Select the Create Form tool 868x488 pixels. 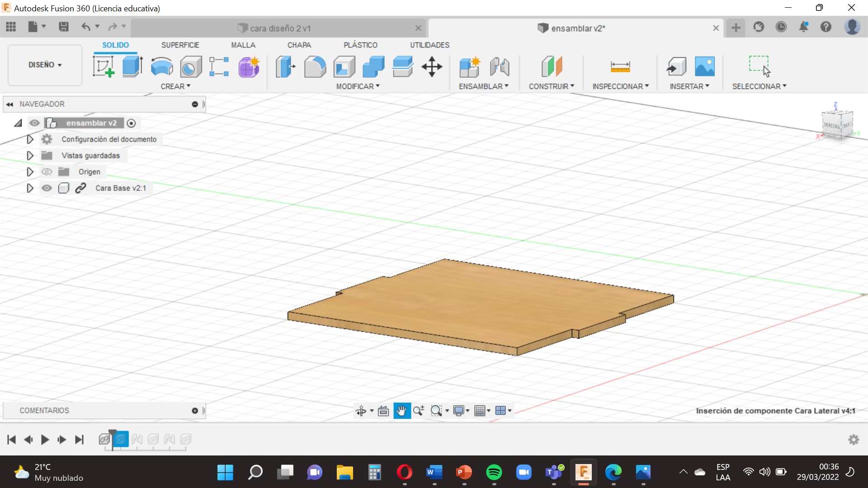pyautogui.click(x=249, y=66)
